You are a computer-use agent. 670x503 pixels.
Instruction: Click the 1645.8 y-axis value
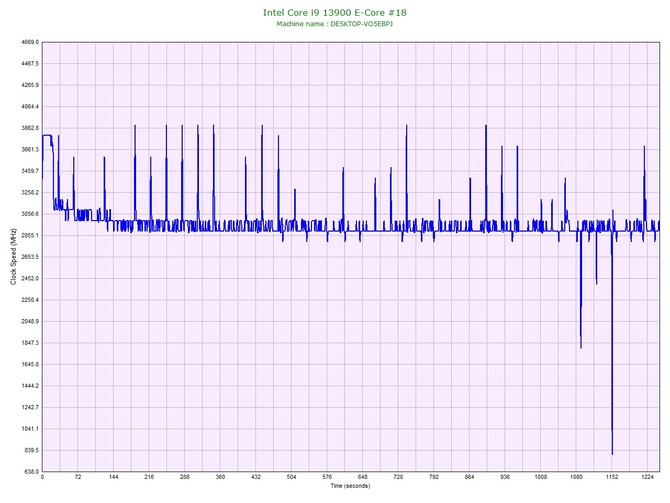30,365
